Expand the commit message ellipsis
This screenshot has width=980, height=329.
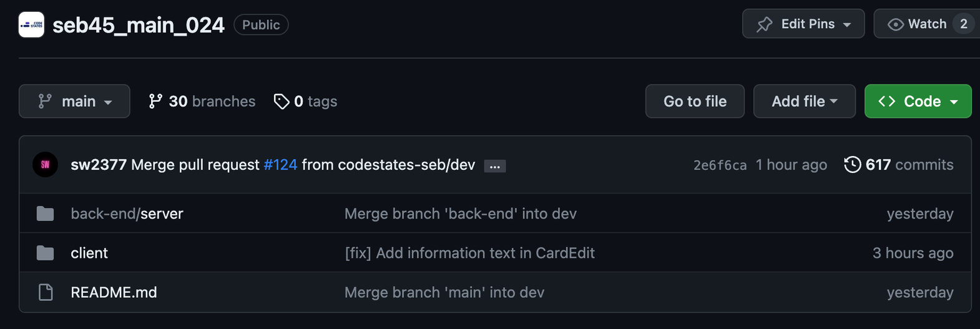coord(495,166)
